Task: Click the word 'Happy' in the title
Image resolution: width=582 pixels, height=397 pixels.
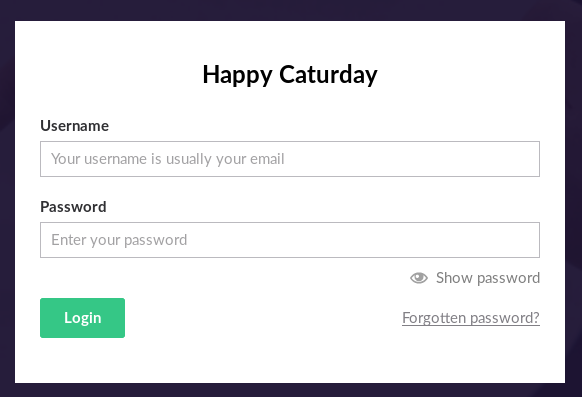Action: pos(238,75)
